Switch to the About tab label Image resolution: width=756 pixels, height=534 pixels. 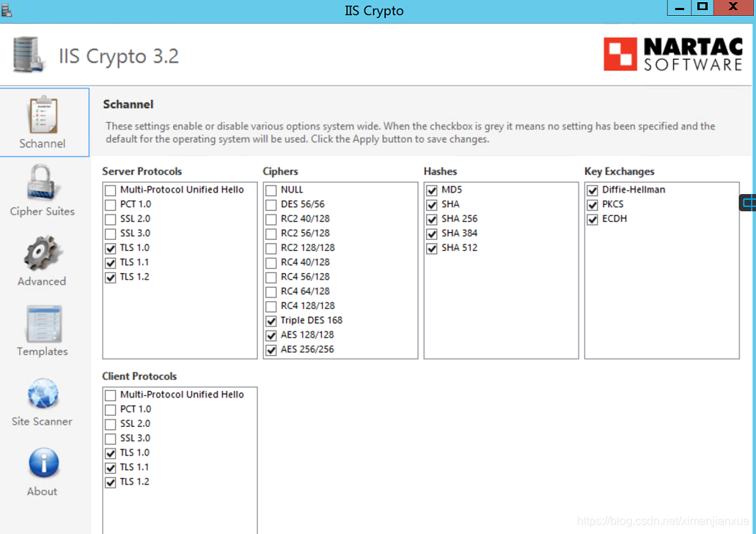tap(42, 491)
